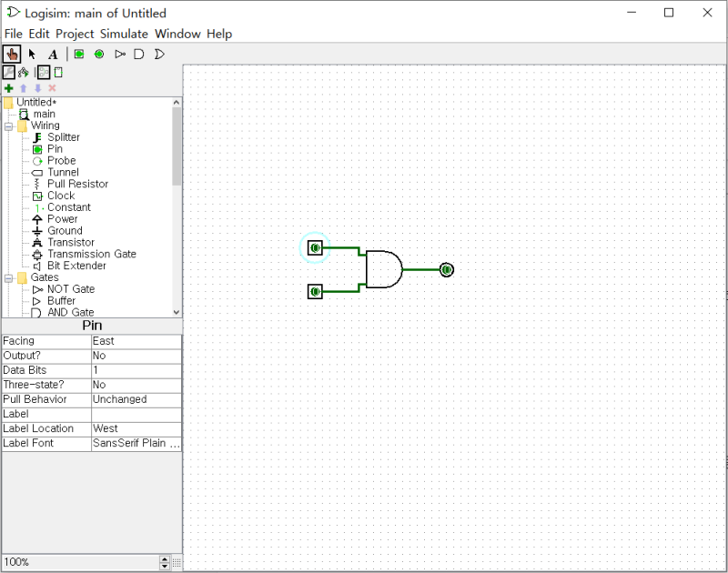Open the Project menu
The width and height of the screenshot is (728, 573).
[x=75, y=34]
